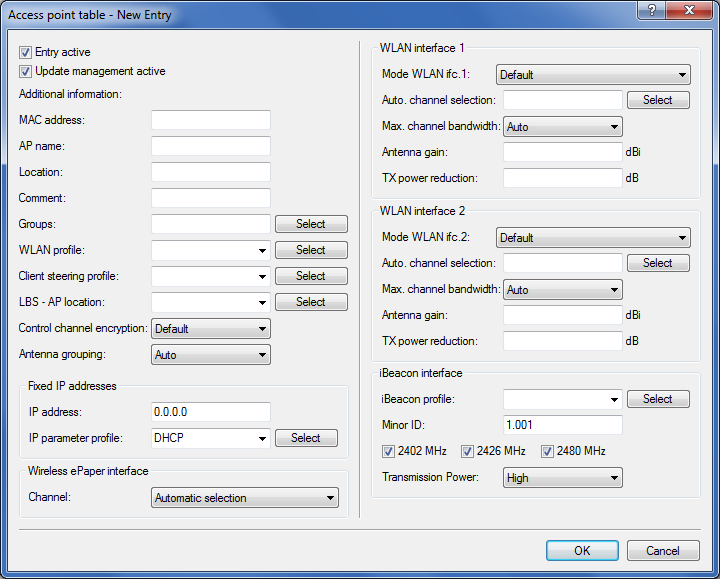Open IP parameter profile DHCP dropdown

click(211, 438)
